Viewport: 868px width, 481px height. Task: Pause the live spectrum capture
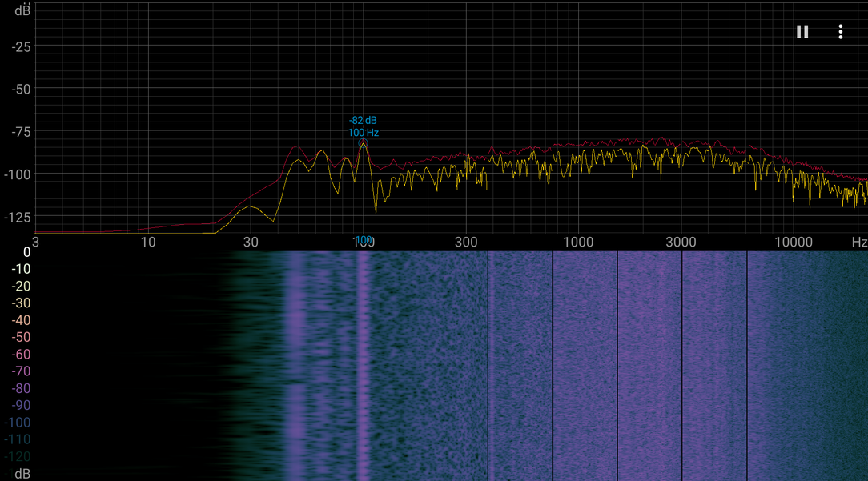pos(802,31)
